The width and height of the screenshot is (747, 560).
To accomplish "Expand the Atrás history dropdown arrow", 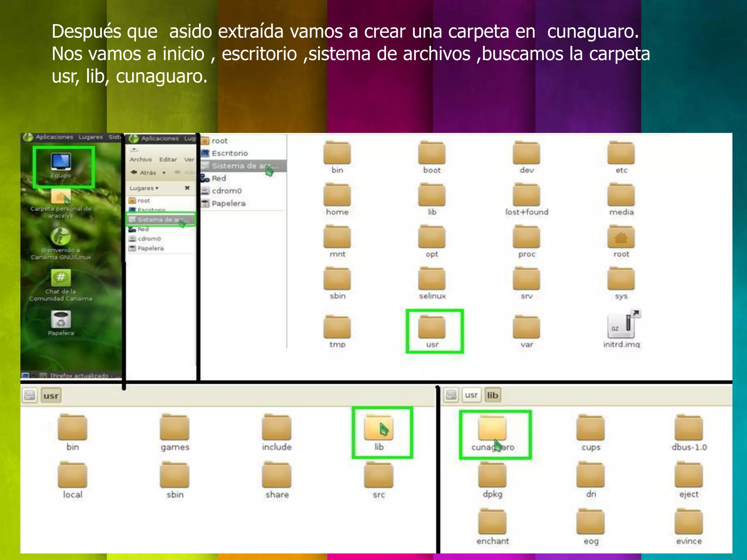I will [x=164, y=173].
